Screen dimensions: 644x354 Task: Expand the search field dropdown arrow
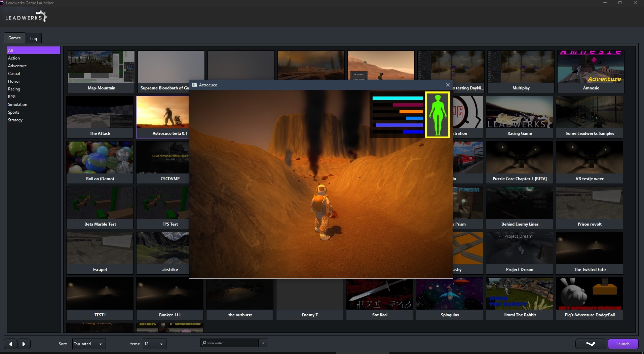tap(263, 343)
